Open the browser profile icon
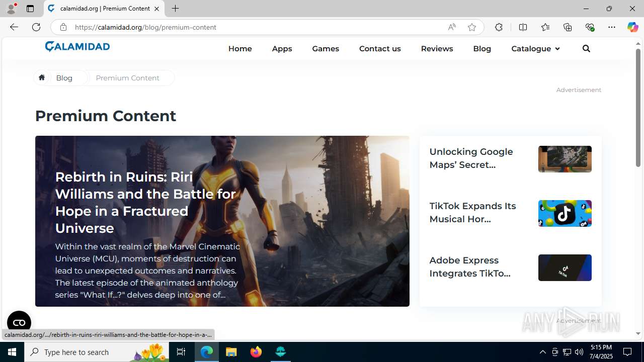This screenshot has width=644, height=362. point(11,9)
